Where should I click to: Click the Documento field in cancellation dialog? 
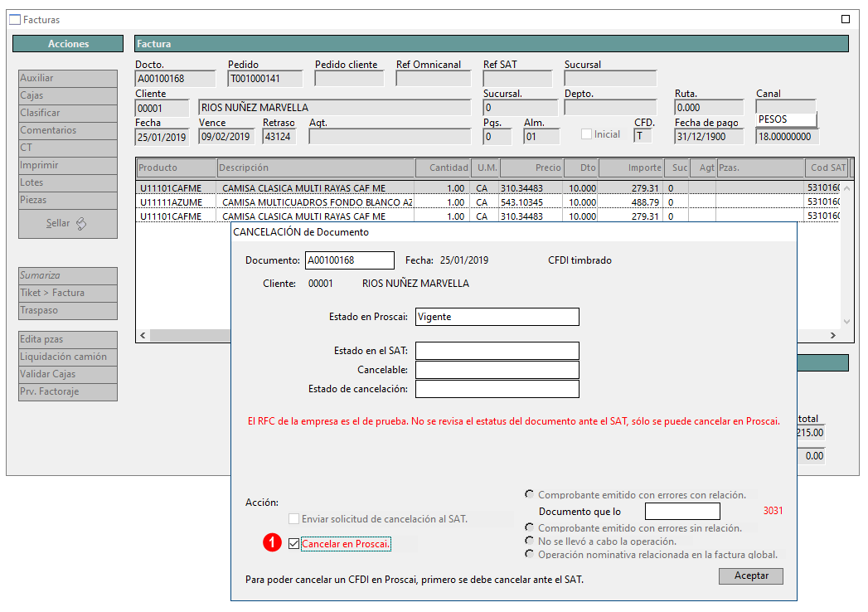click(349, 260)
